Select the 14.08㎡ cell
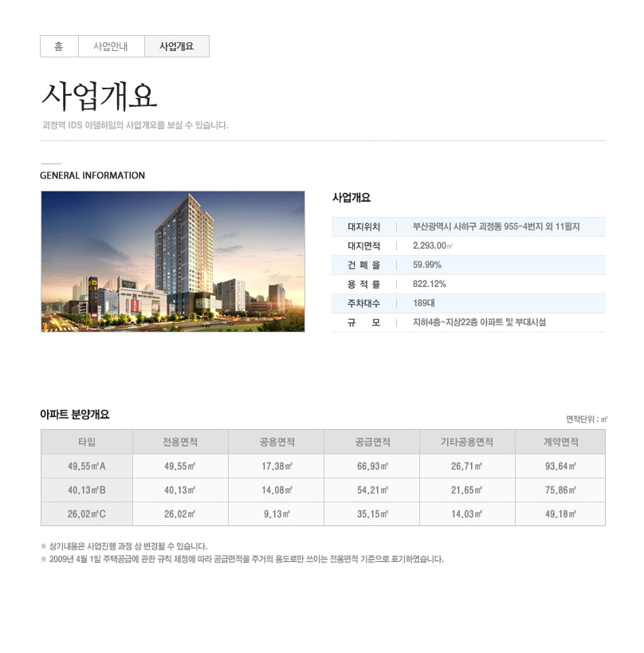 (277, 490)
